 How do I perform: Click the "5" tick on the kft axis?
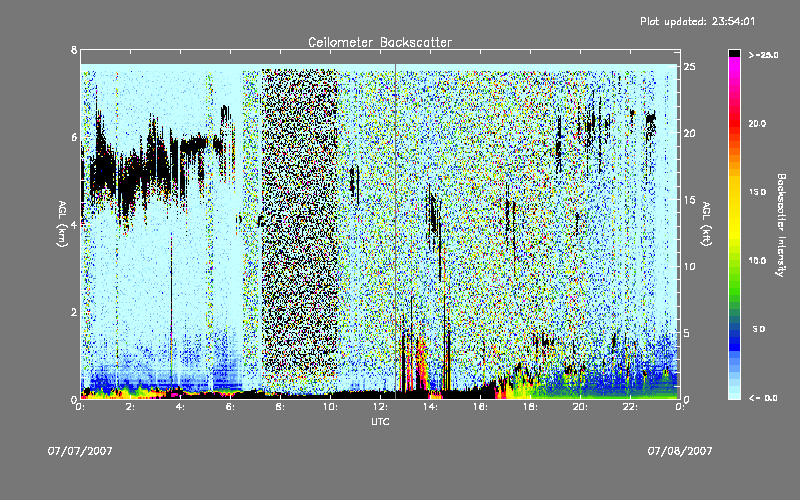click(687, 333)
